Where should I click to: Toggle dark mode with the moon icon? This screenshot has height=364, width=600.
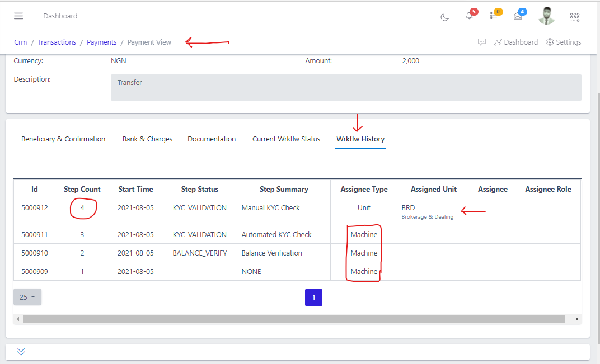(x=444, y=17)
